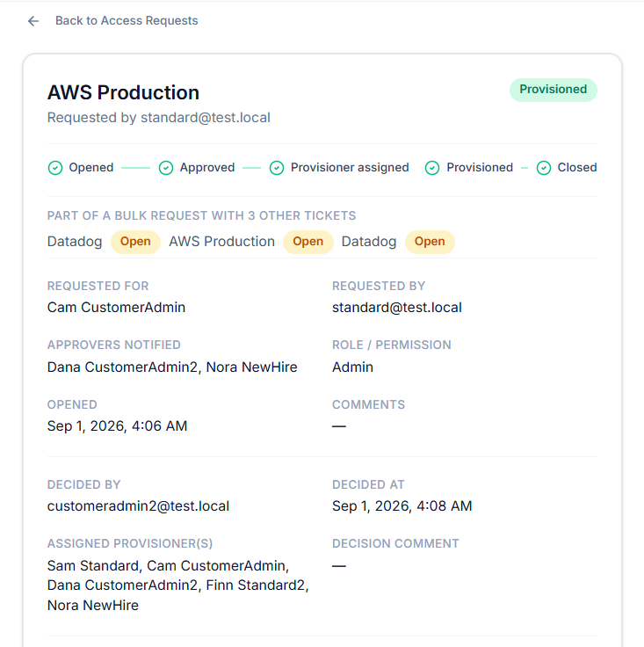This screenshot has width=644, height=647.
Task: Select the assigned provisioners list
Action: 178,585
